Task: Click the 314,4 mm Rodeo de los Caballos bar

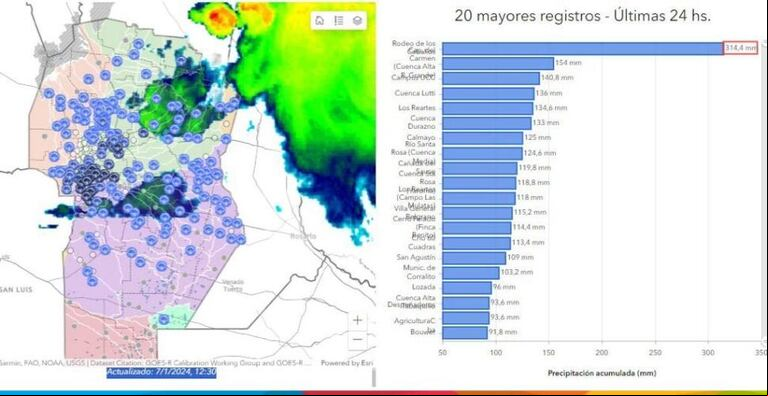Action: click(x=583, y=49)
